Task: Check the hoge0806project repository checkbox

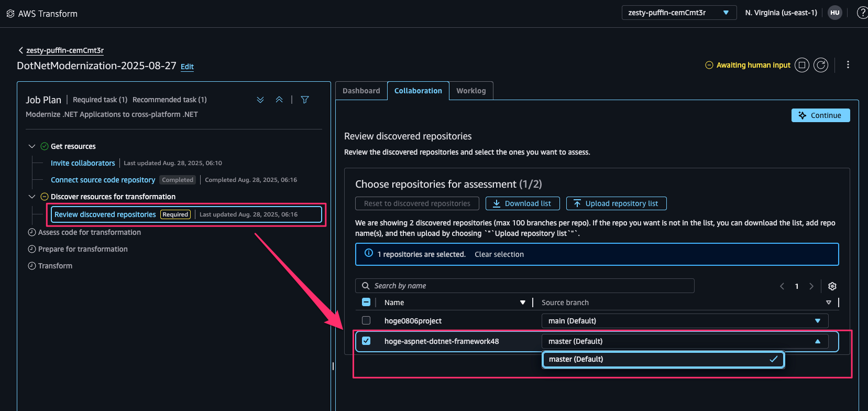Action: point(366,320)
